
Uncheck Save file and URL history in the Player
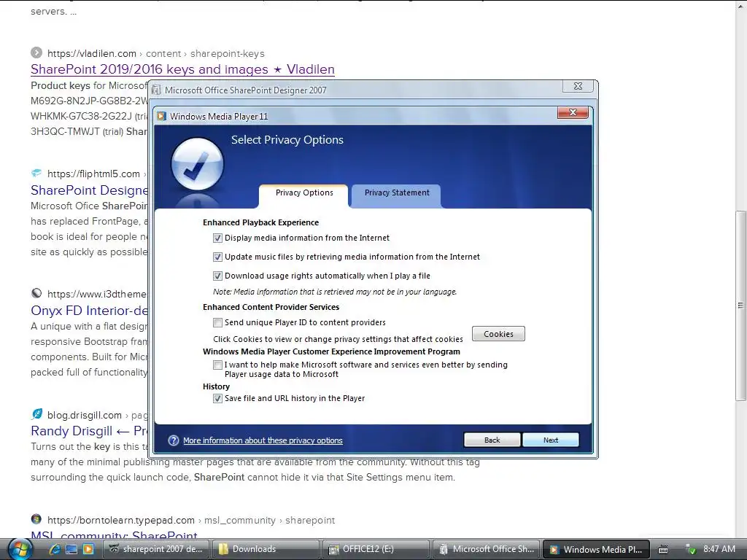click(217, 398)
